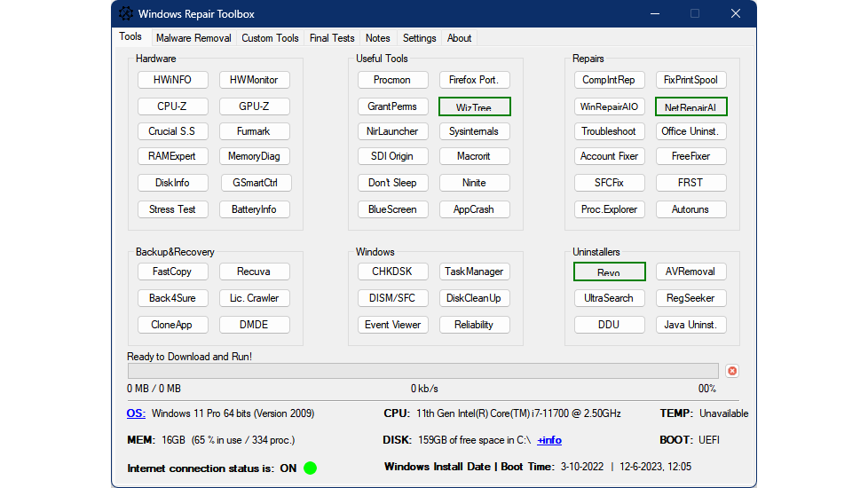Screen dimensions: 868x488
Task: Launch WizTree
Action: tap(475, 106)
